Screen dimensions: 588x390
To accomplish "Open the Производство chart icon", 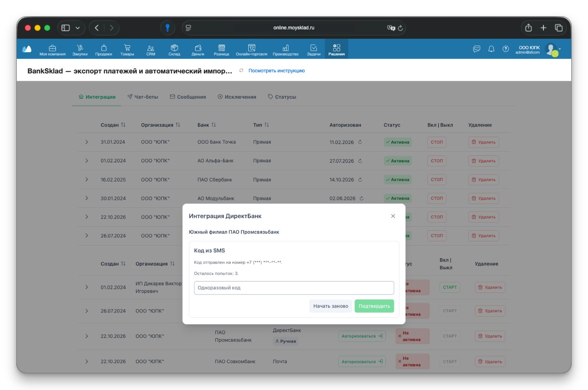I will pos(285,47).
